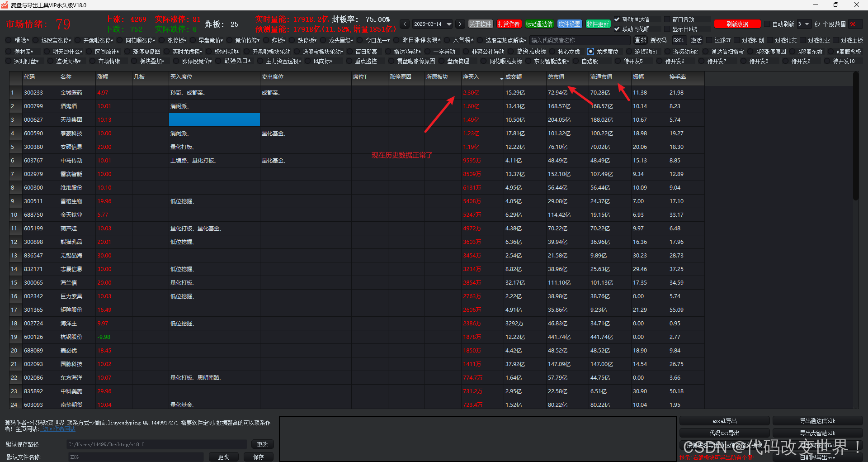
Task: Select the 游资动向 radio option
Action: pyautogui.click(x=629, y=52)
